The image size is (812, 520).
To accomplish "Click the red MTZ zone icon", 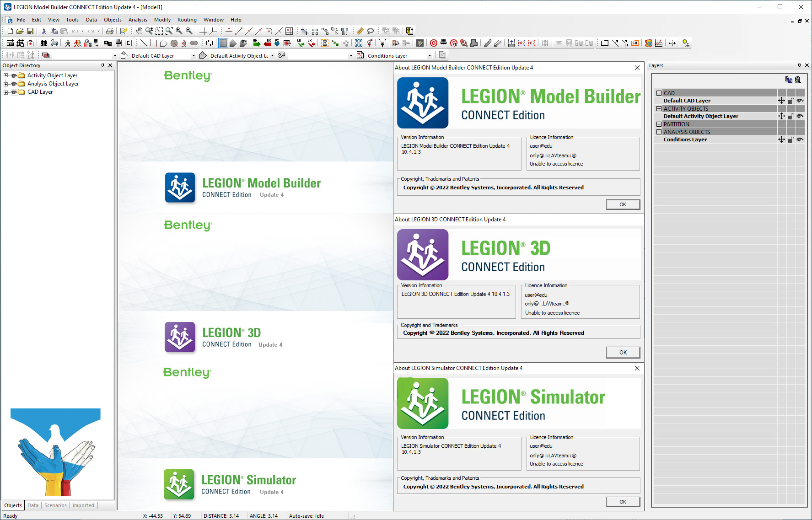I will (532, 43).
